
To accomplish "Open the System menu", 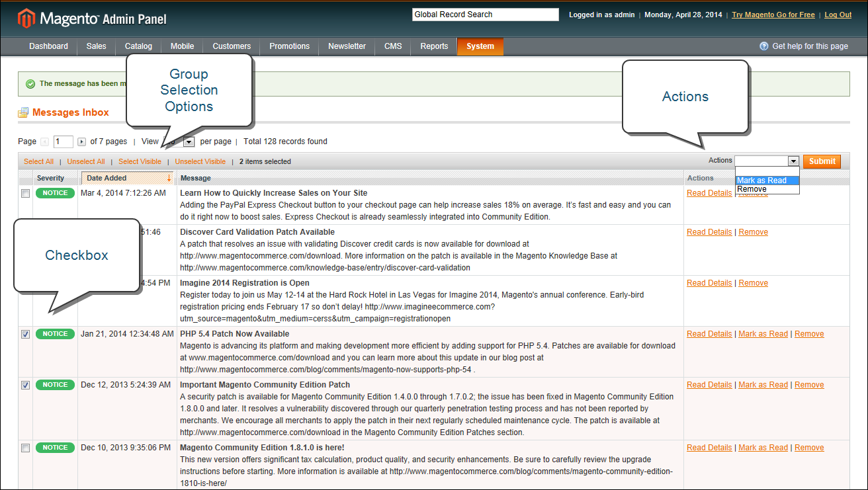I will click(x=480, y=46).
